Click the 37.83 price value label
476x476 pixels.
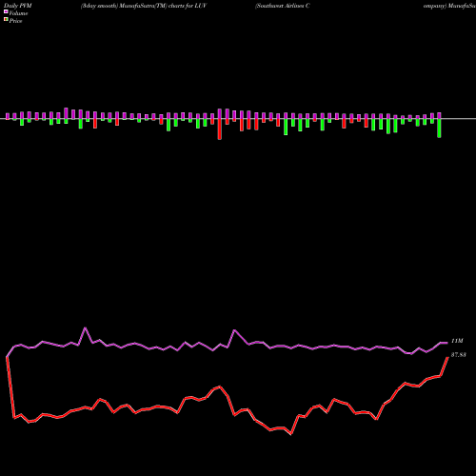[459, 355]
